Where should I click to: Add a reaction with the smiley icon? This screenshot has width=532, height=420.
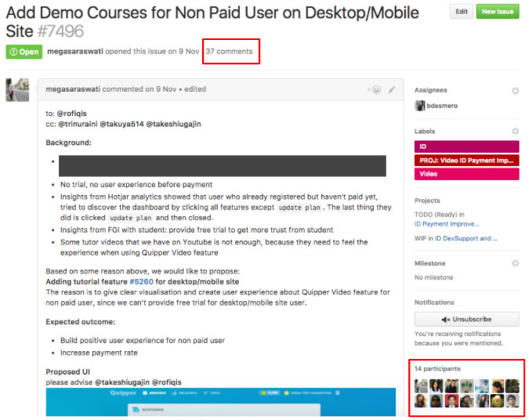point(376,89)
